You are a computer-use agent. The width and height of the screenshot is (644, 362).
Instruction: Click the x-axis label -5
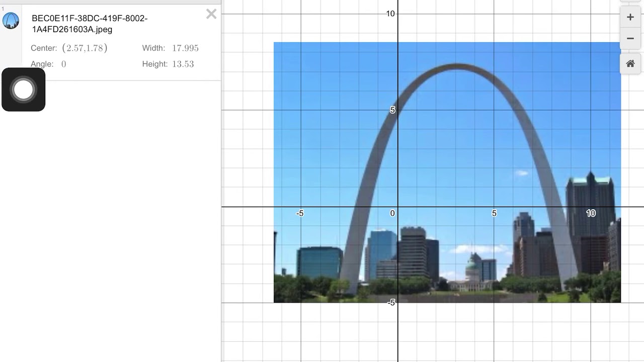[x=299, y=213]
